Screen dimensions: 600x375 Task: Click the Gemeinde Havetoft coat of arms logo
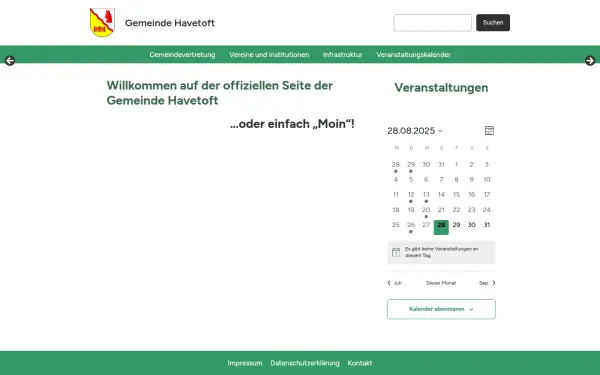[x=102, y=23]
